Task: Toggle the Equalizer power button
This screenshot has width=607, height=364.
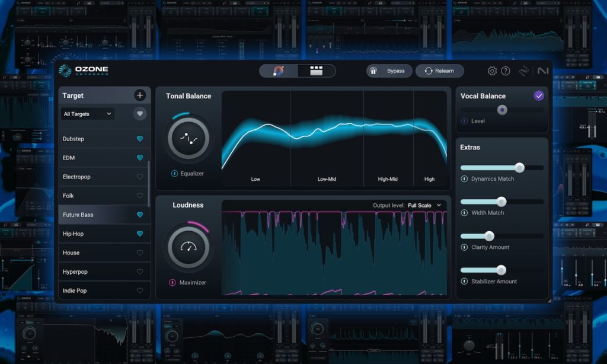Action: [174, 174]
